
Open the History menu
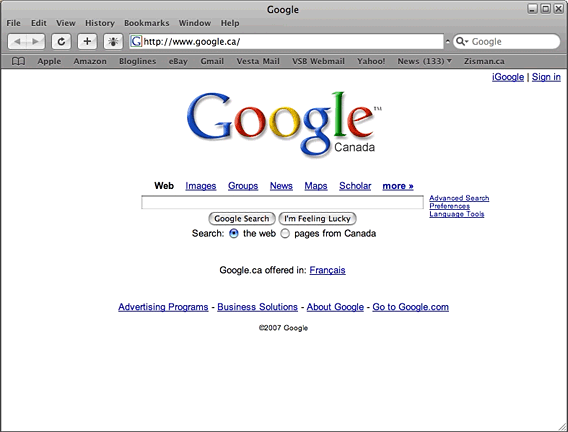(100, 23)
